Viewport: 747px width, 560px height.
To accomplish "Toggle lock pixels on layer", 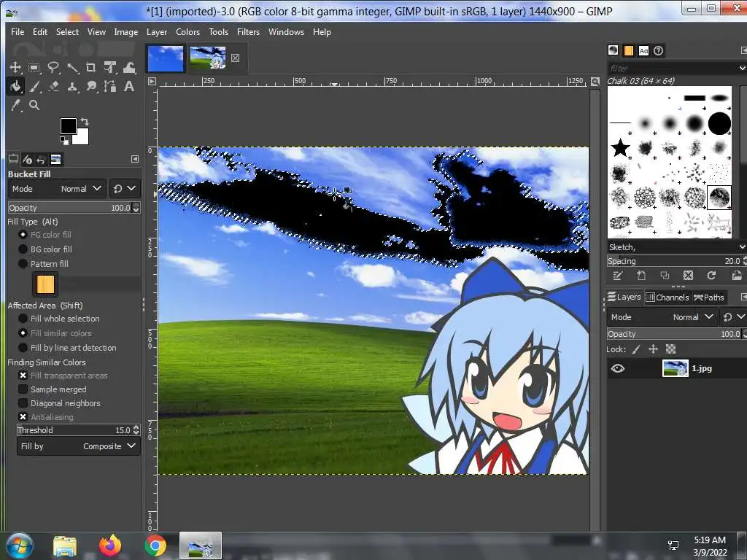I will [636, 349].
